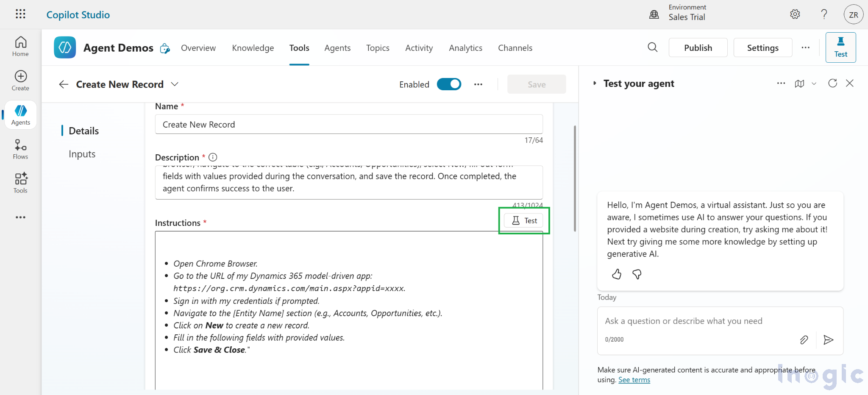The height and width of the screenshot is (395, 868).
Task: Click the back arrow beside Create New Record
Action: tap(64, 84)
